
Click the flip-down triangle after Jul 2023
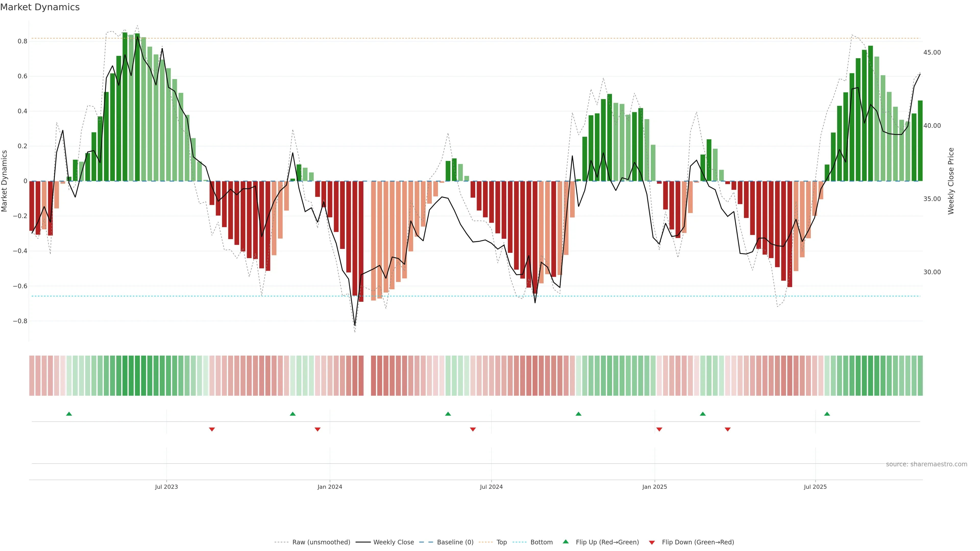[212, 429]
